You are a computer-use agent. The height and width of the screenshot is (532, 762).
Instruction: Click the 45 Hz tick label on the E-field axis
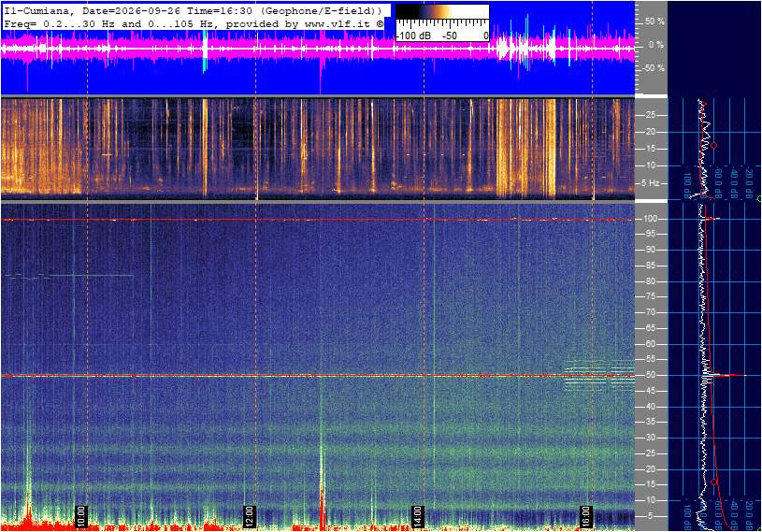[650, 391]
